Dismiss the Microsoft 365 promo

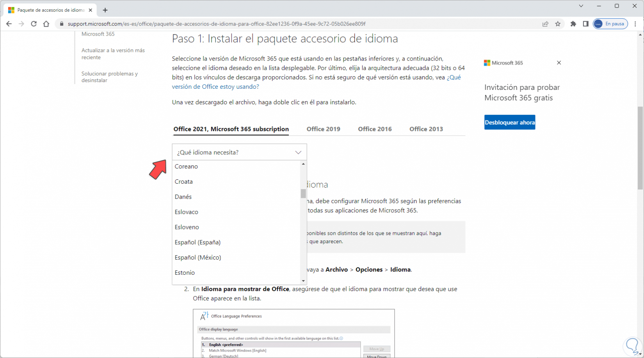[x=559, y=63]
